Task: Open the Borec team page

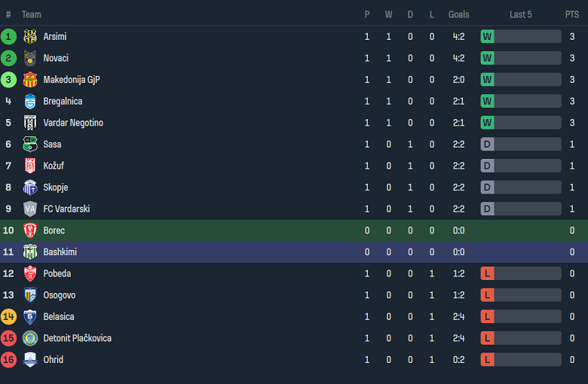Action: (x=54, y=230)
